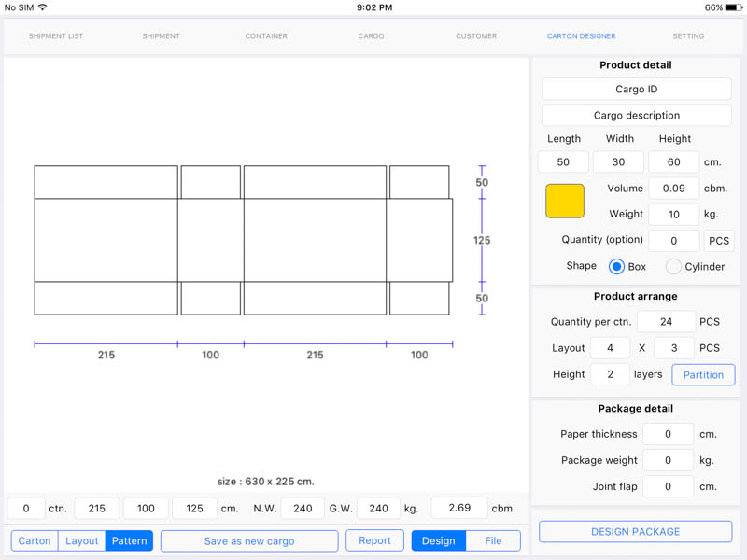
Task: Tap the 125 vertical dimension label
Action: click(482, 240)
